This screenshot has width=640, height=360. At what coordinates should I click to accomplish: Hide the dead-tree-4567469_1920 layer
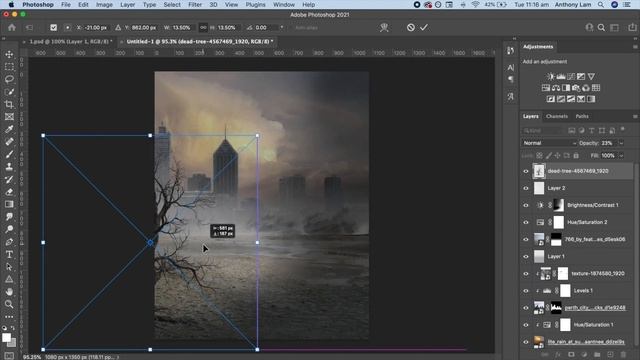point(526,171)
